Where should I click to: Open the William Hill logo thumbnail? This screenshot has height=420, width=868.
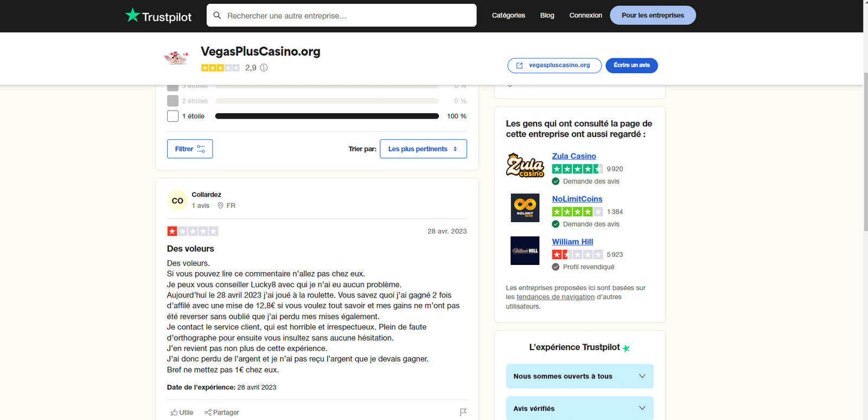tap(525, 250)
